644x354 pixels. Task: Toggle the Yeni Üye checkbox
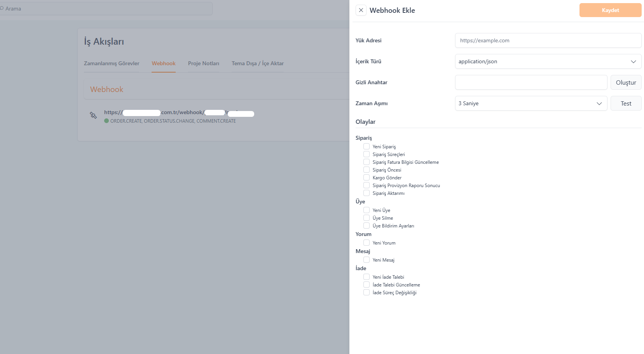click(367, 210)
